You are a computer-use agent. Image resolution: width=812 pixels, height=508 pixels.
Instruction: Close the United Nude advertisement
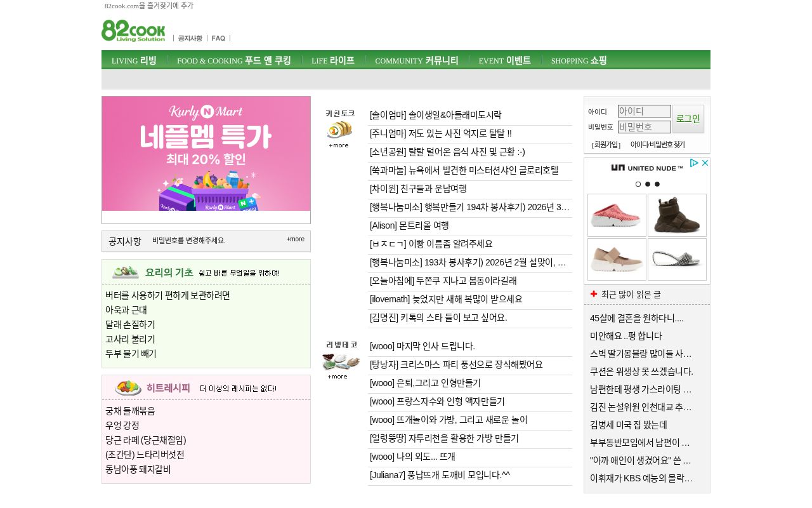point(705,163)
